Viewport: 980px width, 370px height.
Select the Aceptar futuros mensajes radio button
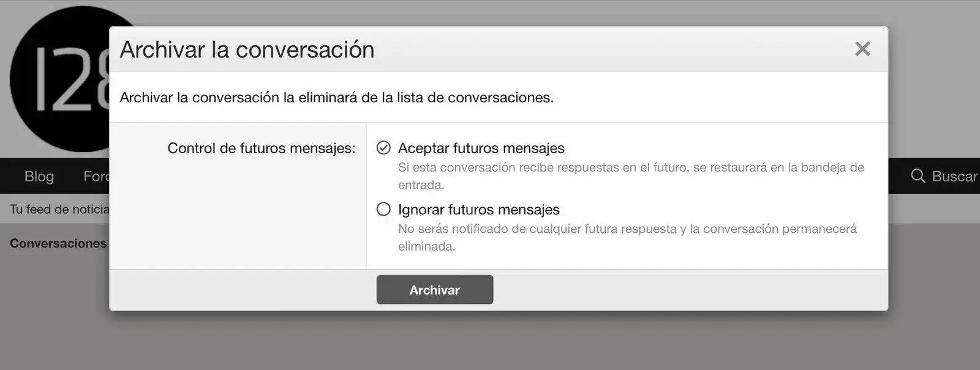pos(383,148)
